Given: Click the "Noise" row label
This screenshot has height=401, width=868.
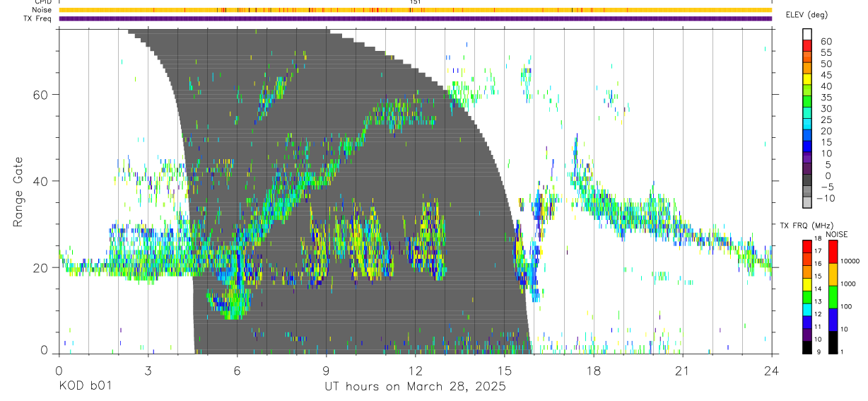Looking at the screenshot, I should tap(42, 10).
